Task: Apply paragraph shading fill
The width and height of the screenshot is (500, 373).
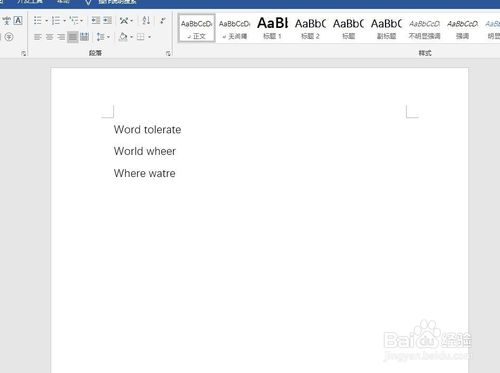Action: (123, 37)
